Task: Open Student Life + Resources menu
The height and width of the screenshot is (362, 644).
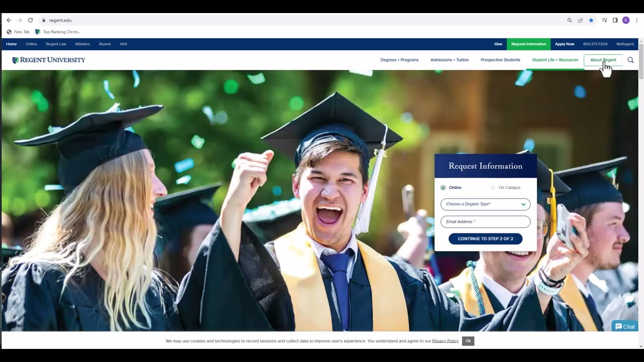Action: (x=555, y=60)
